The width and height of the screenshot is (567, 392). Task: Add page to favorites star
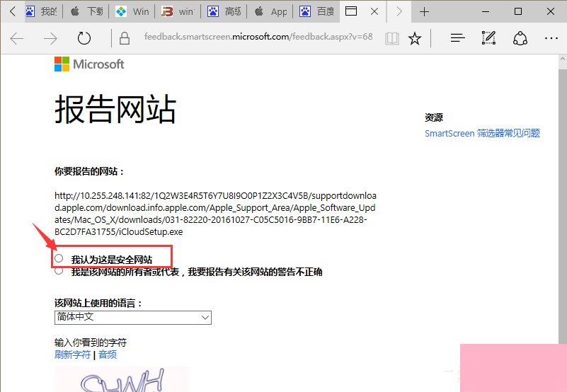pos(415,38)
